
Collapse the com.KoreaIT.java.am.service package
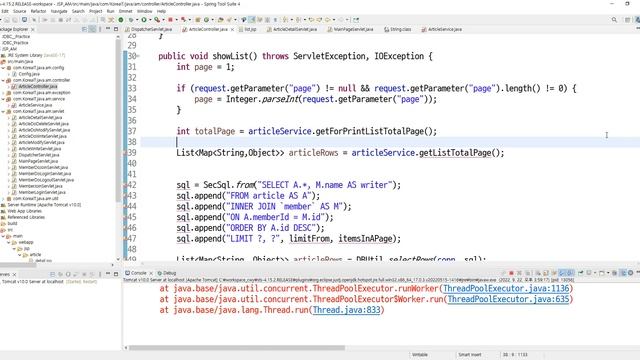coord(3,99)
